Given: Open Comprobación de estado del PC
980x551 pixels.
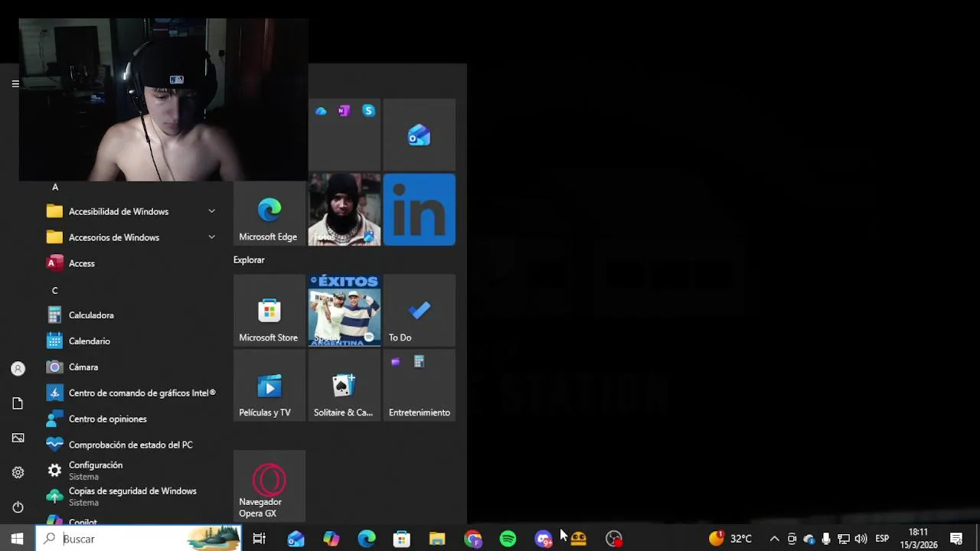Looking at the screenshot, I should (132, 445).
